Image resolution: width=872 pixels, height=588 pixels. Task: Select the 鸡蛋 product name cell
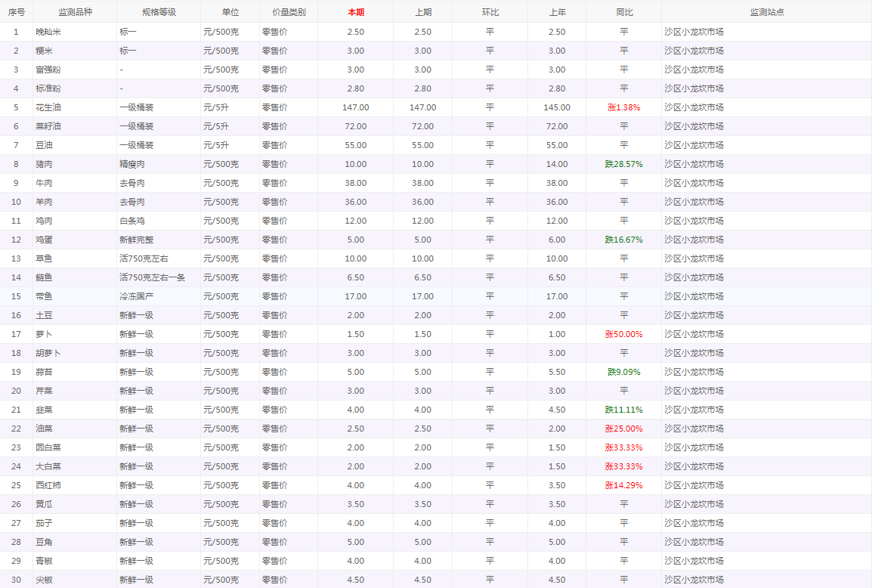pos(44,240)
